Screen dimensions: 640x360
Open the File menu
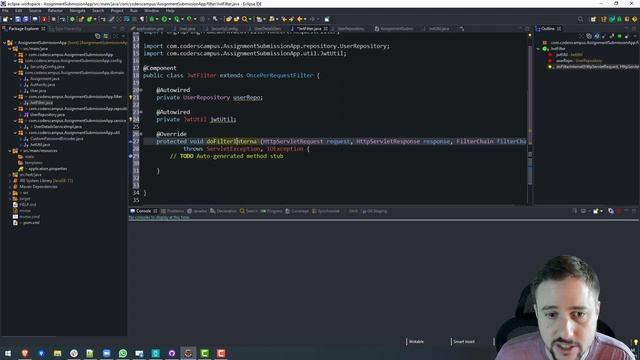click(5, 11)
